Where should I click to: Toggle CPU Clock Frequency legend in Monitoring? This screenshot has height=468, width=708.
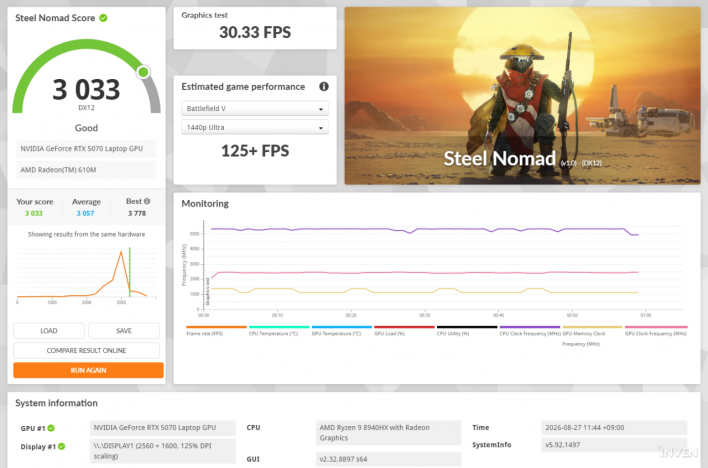coord(530,331)
